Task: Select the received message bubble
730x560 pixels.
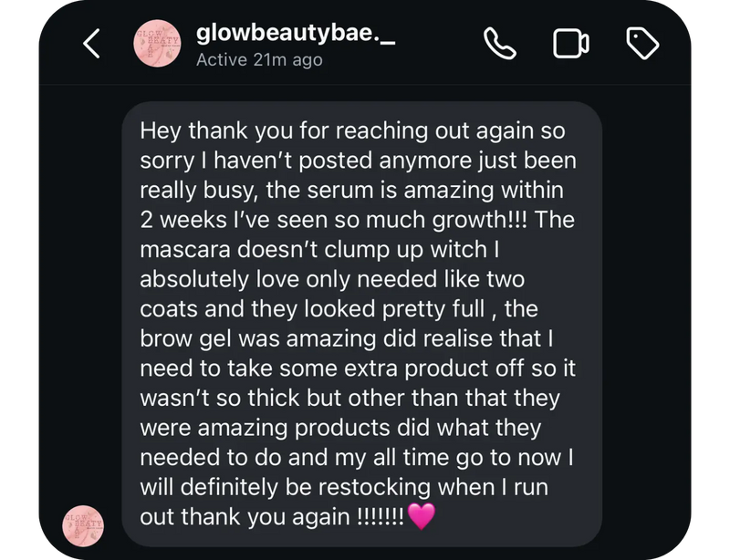Action: (361, 324)
